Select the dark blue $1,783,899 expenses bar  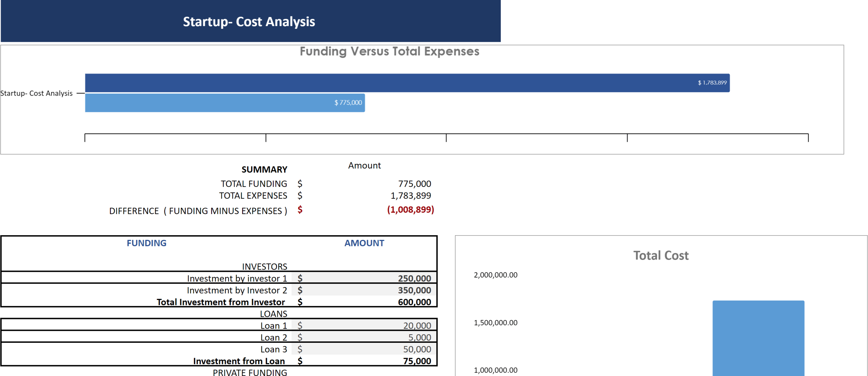pos(407,83)
